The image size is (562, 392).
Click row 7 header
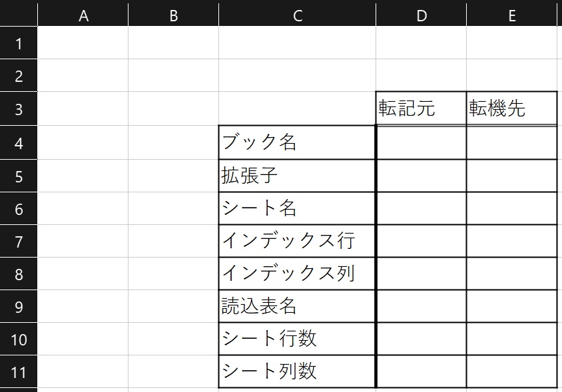click(x=19, y=241)
